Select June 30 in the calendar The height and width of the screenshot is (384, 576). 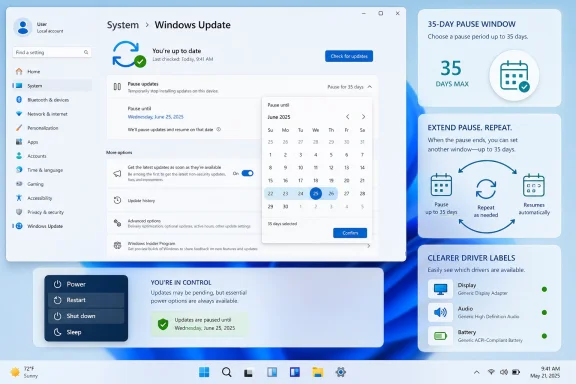tap(285, 207)
